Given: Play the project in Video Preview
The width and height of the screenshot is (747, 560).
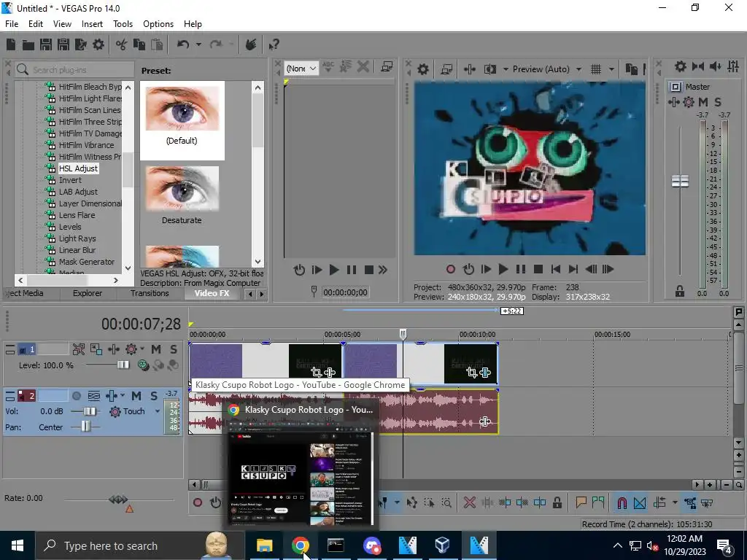Looking at the screenshot, I should tap(503, 270).
